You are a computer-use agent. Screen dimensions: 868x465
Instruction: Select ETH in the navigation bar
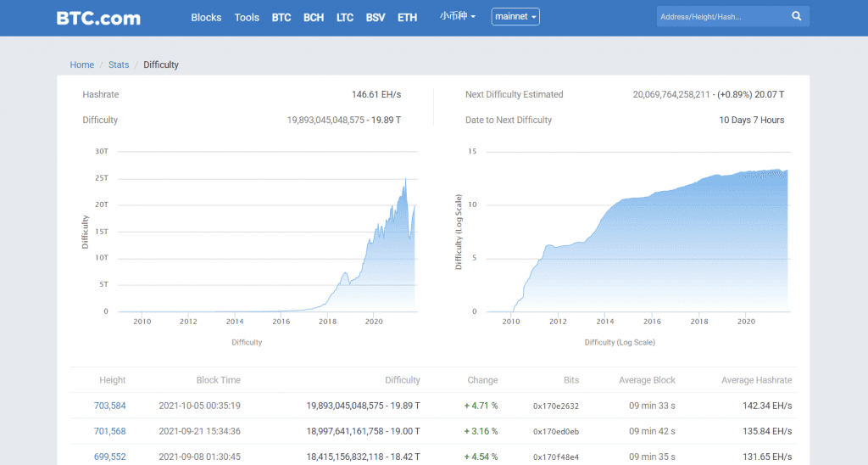[x=407, y=18]
